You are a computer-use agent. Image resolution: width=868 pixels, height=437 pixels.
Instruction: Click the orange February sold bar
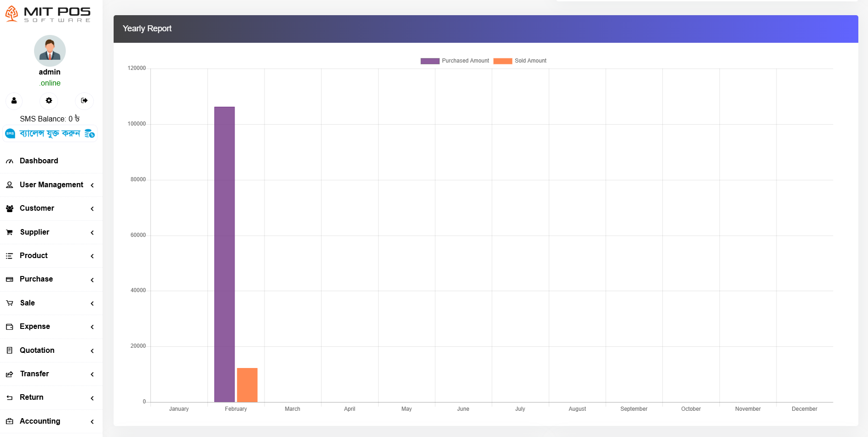(247, 385)
